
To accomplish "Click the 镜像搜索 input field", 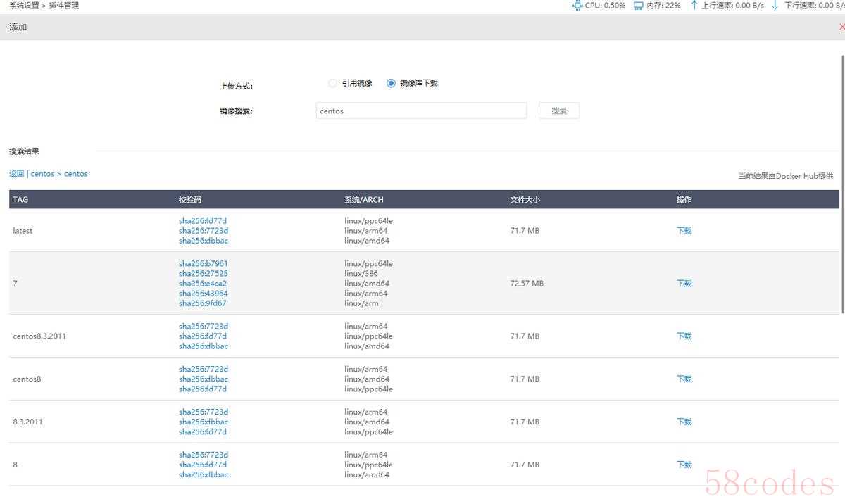I will click(x=421, y=111).
